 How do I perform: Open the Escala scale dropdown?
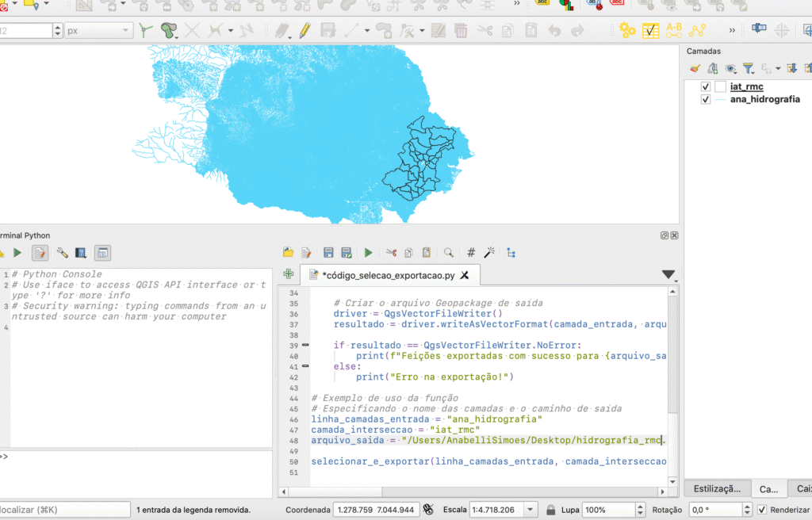(x=530, y=510)
